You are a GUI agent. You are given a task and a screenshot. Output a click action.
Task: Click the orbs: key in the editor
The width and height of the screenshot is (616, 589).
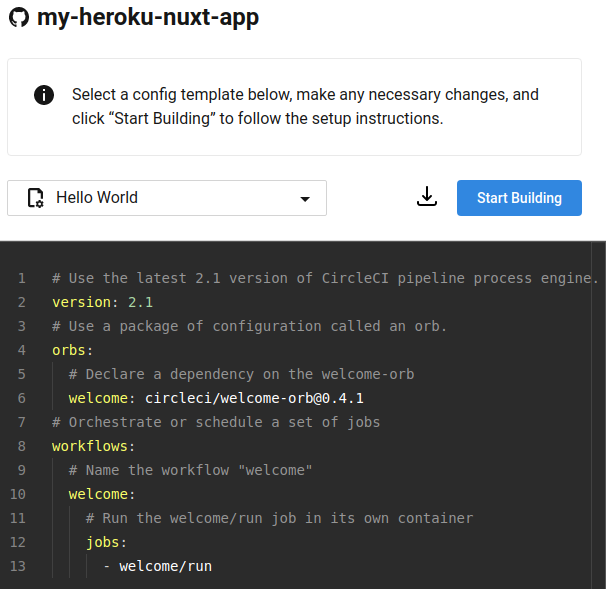click(x=72, y=350)
